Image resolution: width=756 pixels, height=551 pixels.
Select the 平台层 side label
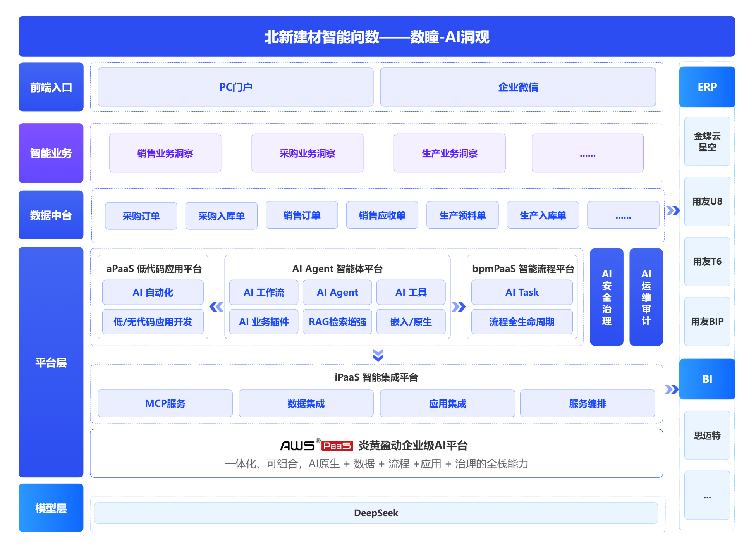tap(51, 362)
